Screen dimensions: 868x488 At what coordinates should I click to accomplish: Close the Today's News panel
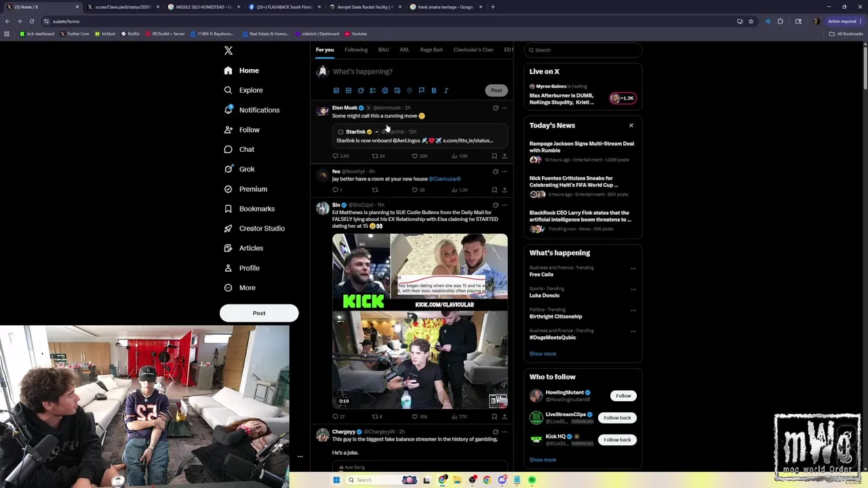631,125
